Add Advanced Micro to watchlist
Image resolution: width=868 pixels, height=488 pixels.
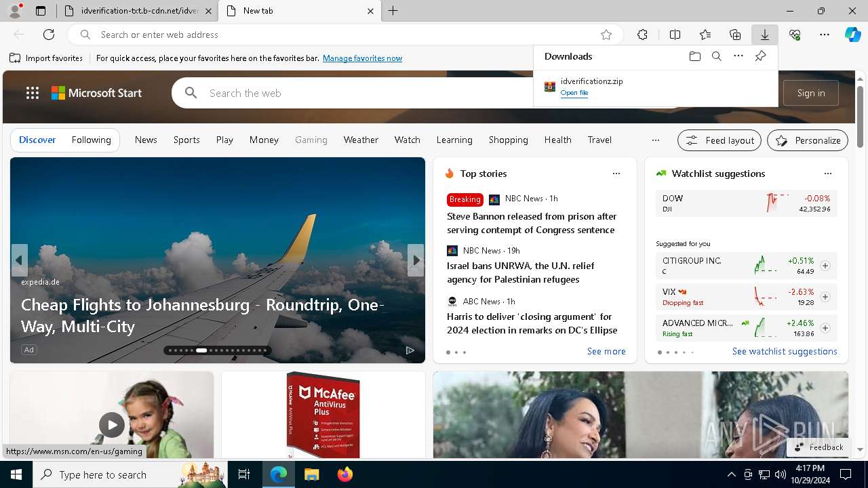pyautogui.click(x=825, y=328)
